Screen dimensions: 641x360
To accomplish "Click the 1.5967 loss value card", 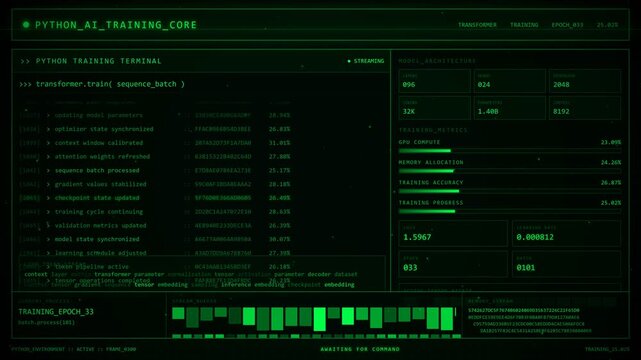I will point(453,233).
